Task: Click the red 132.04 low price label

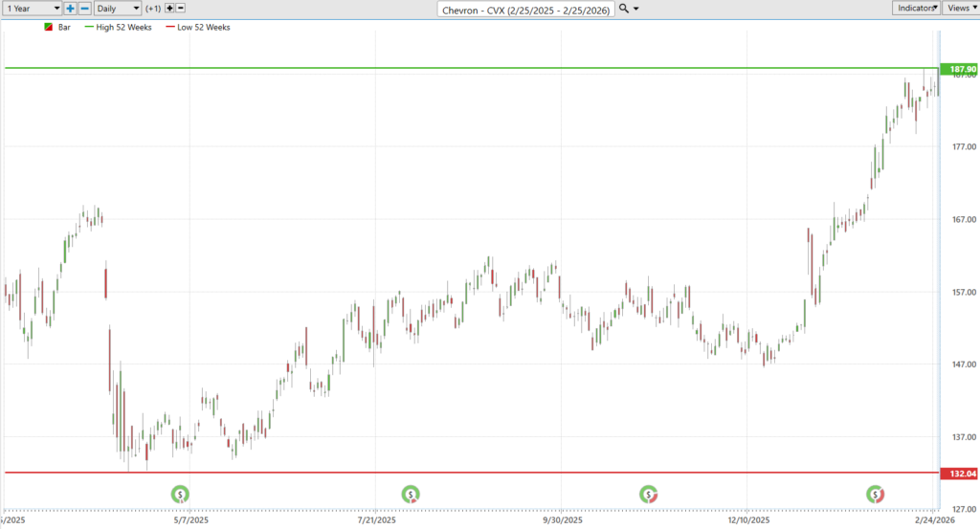Action: click(x=959, y=474)
